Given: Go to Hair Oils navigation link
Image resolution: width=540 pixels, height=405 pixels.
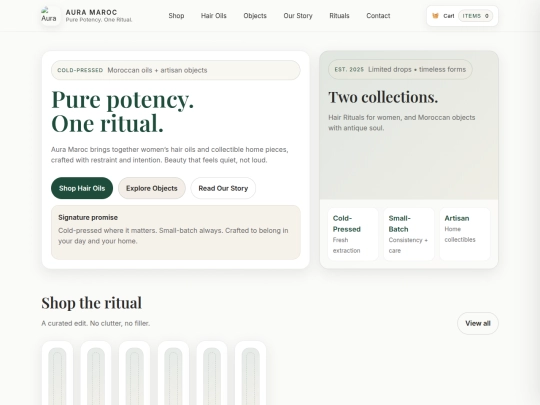Looking at the screenshot, I should pos(214,16).
